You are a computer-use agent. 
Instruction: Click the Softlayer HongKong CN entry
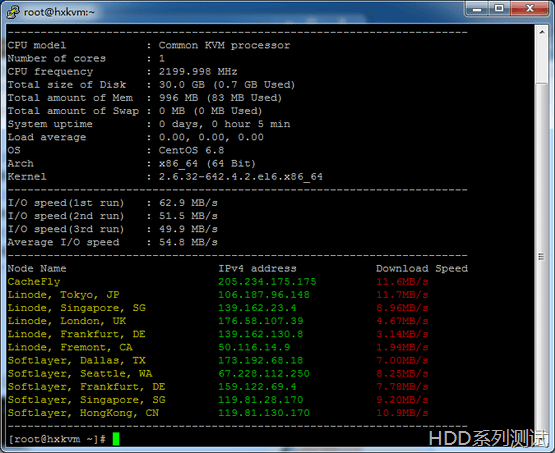click(83, 413)
